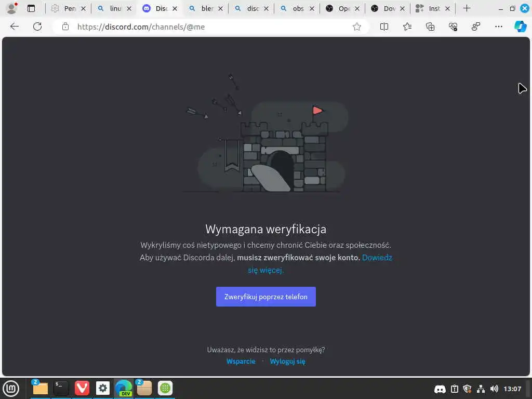Close the Disc tab

coord(175,9)
